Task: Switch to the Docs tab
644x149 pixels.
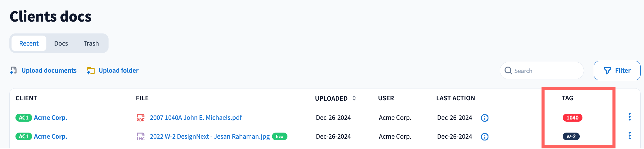Action: click(61, 43)
